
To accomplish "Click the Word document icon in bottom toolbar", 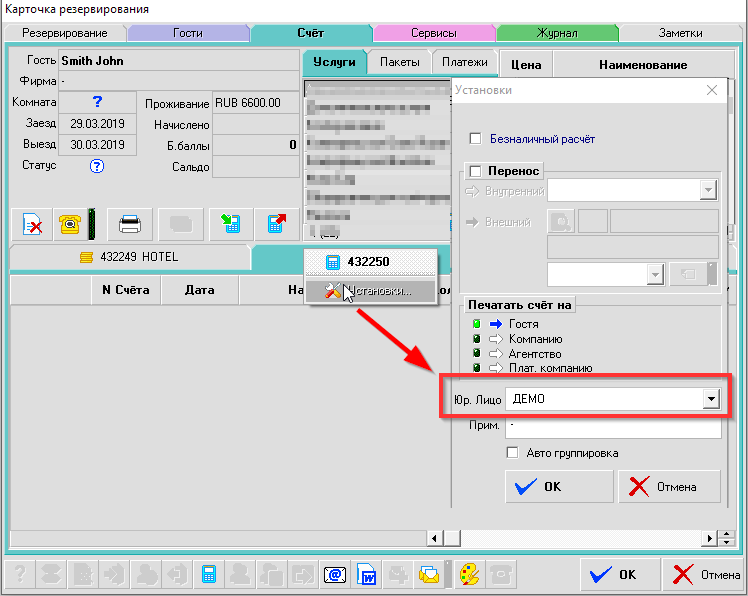I will 367,575.
